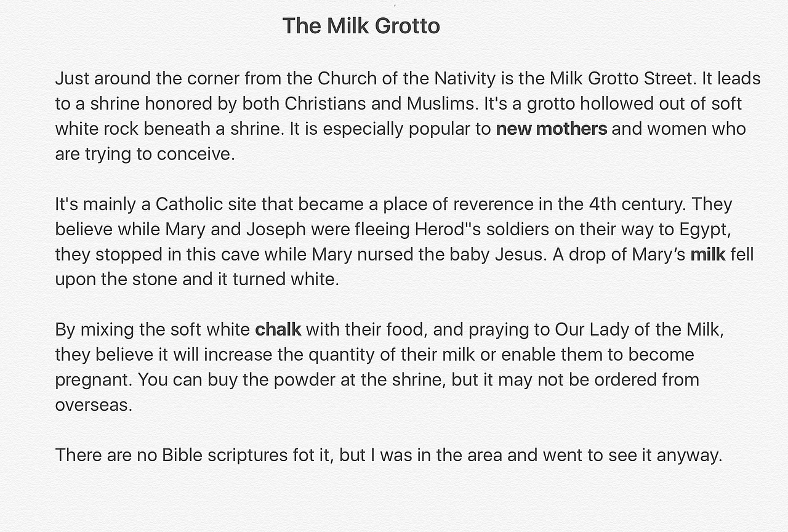Click the word "overseas"
Screen dimensions: 788x532
tap(92, 405)
